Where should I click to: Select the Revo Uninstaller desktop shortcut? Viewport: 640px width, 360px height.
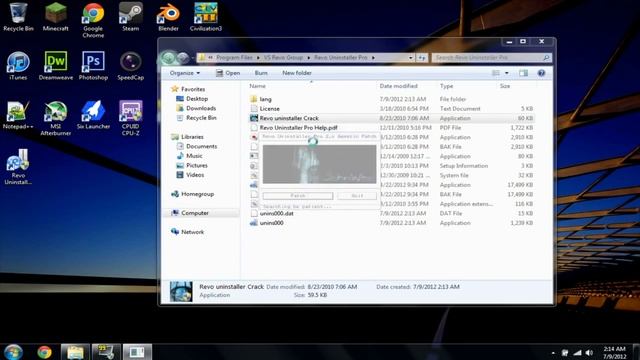pos(18,167)
